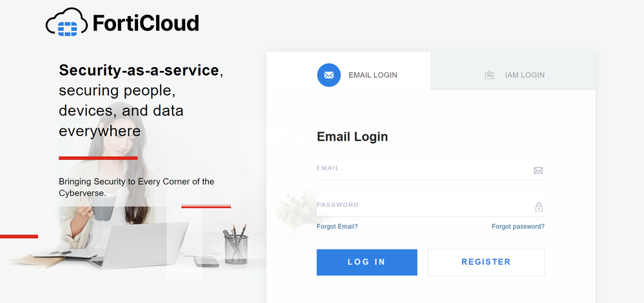Click the FortiCloud cloud logo icon
Screen dimensions: 644x303
tap(67, 24)
